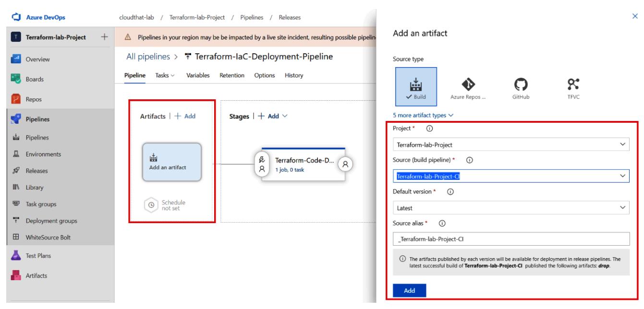Click the Source alias input field
The height and width of the screenshot is (309, 644).
coord(511,239)
